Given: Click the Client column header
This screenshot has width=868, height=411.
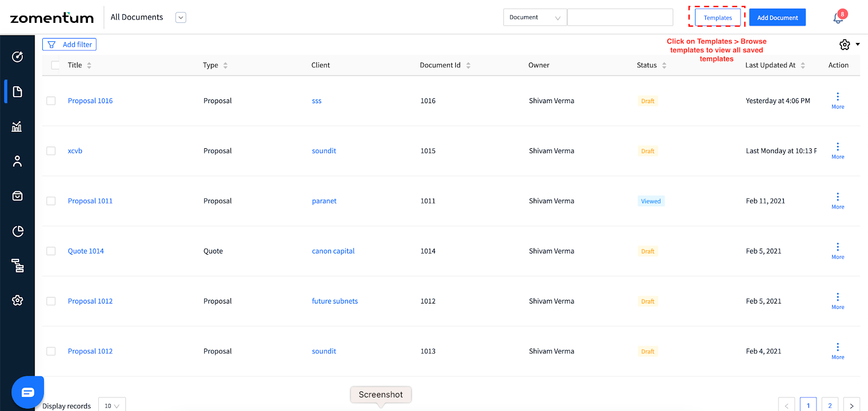Looking at the screenshot, I should click(321, 65).
